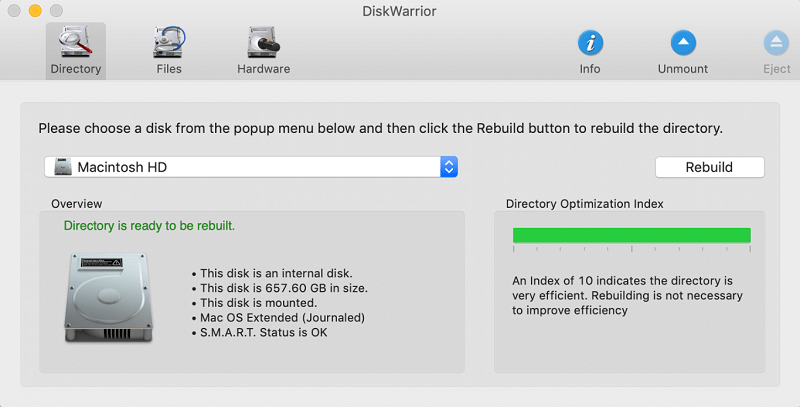The width and height of the screenshot is (800, 407).
Task: Switch to the Directory tab label
Action: click(75, 69)
